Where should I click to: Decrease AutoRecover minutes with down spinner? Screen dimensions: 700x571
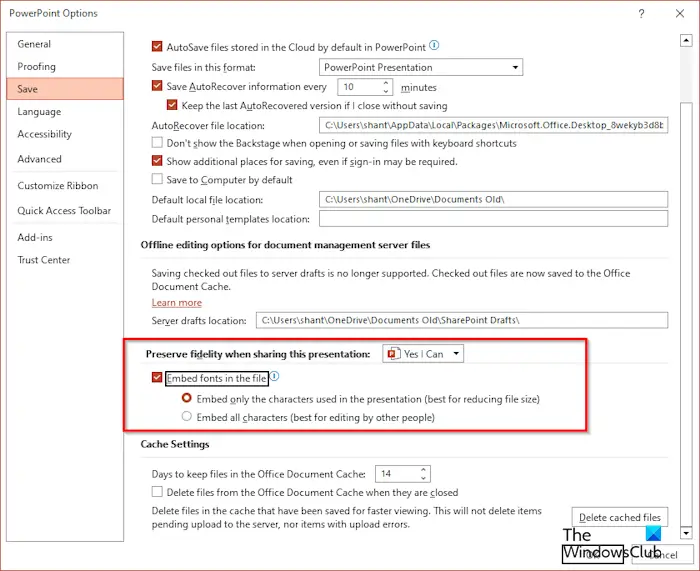(386, 91)
